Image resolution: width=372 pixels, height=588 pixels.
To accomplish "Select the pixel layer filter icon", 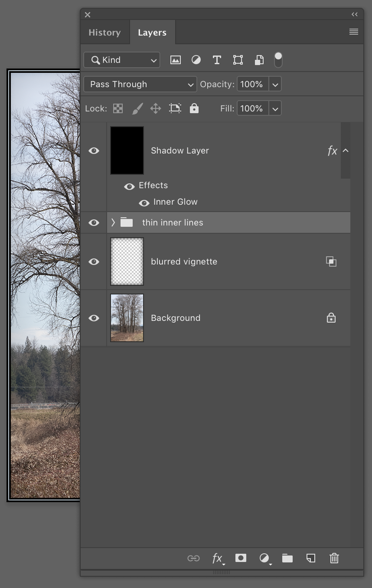I will (x=175, y=60).
